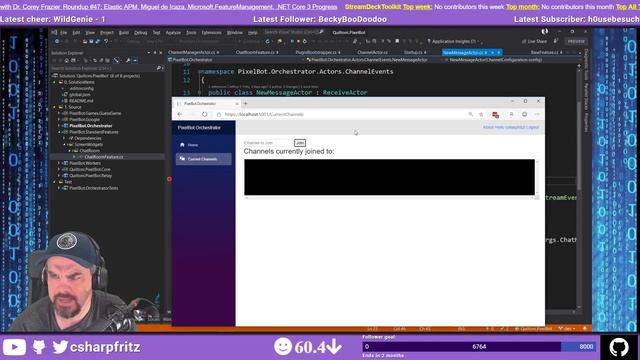The image size is (640, 360).
Task: Click the red extension icon in the browser toolbar
Action: 496,115
